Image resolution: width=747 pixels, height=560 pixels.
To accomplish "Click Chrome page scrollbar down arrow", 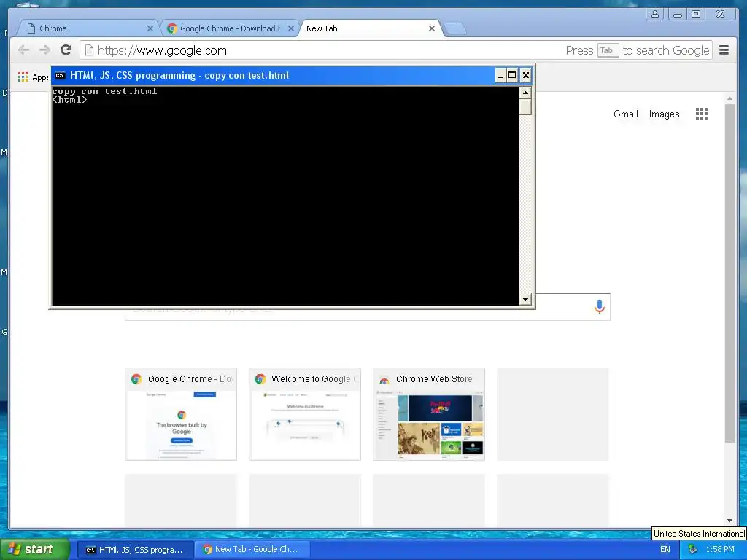I will point(729,521).
